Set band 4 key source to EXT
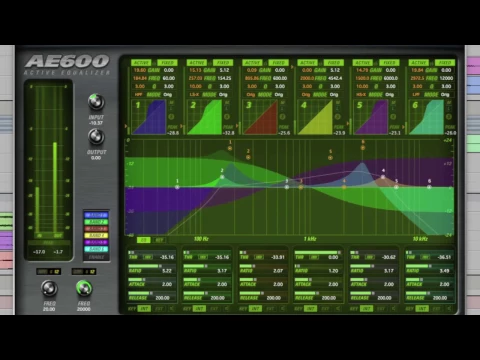This screenshot has height=360, width=480. pyautogui.click(x=326, y=309)
